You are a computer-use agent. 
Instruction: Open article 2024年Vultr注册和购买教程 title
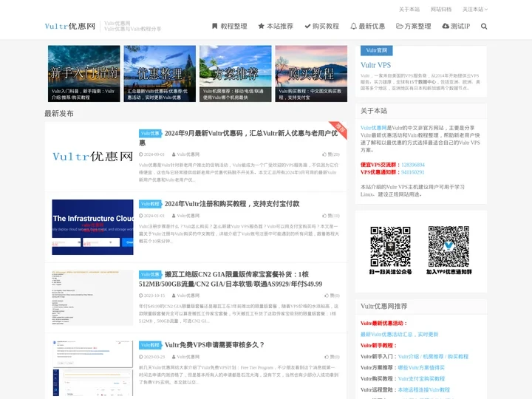[x=232, y=204]
